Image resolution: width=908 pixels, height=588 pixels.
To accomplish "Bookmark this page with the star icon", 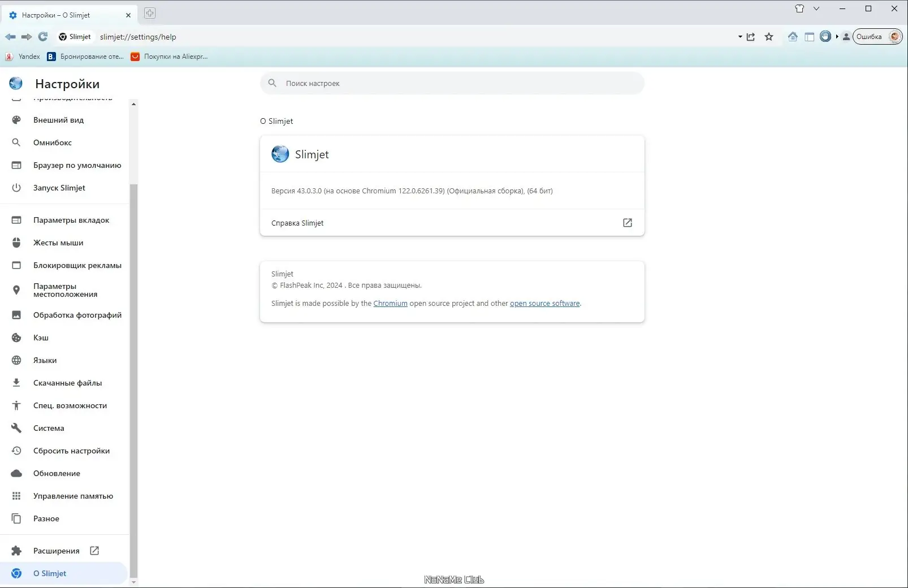I will coord(769,37).
